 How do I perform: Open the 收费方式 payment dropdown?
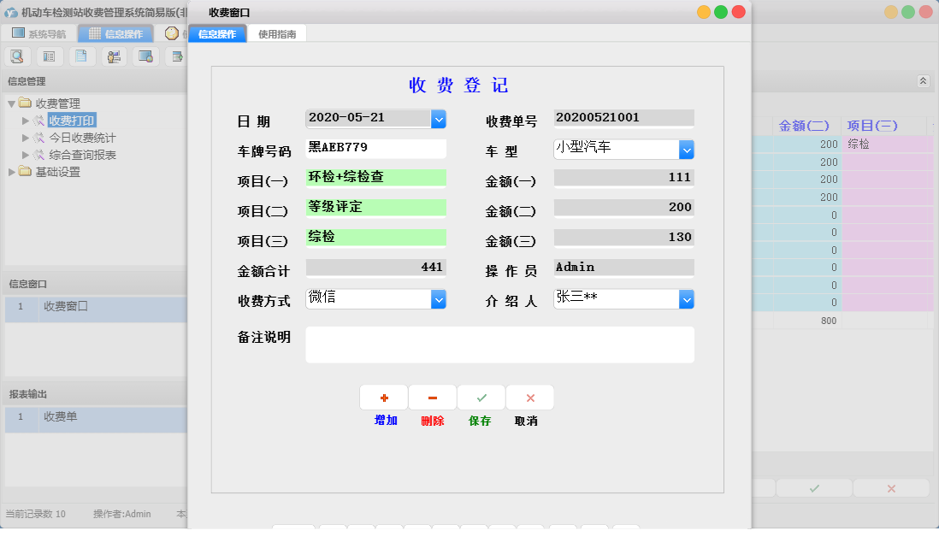click(x=439, y=298)
